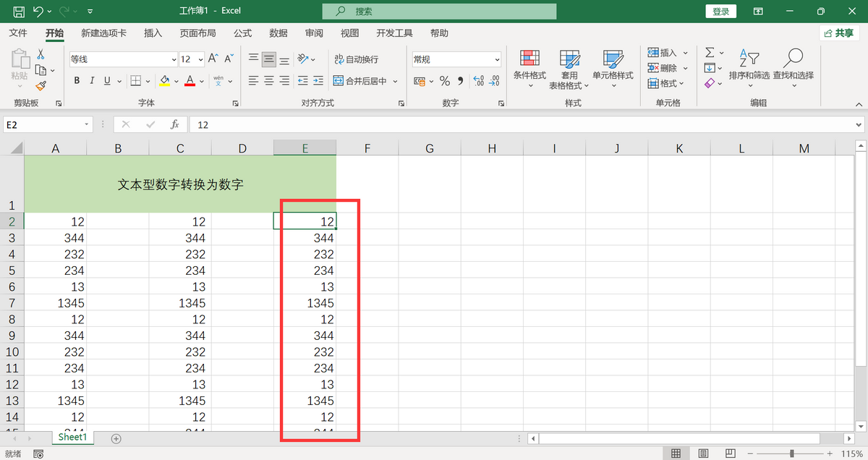Click the Comma Style icon

pos(461,81)
